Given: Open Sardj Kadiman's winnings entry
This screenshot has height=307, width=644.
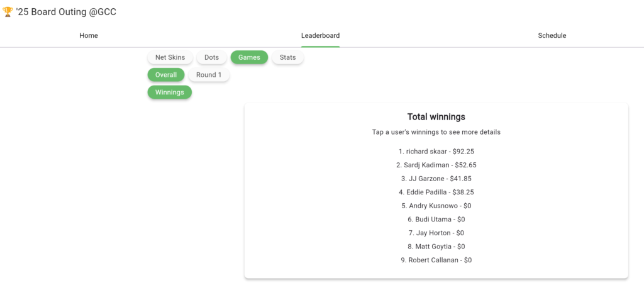Looking at the screenshot, I should [x=436, y=165].
